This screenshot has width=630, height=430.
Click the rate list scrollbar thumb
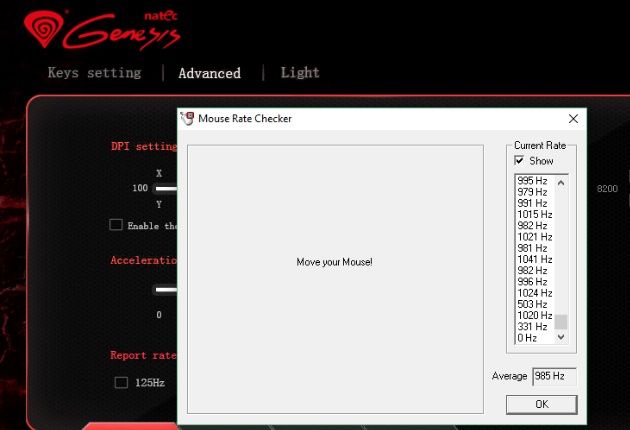coord(561,322)
